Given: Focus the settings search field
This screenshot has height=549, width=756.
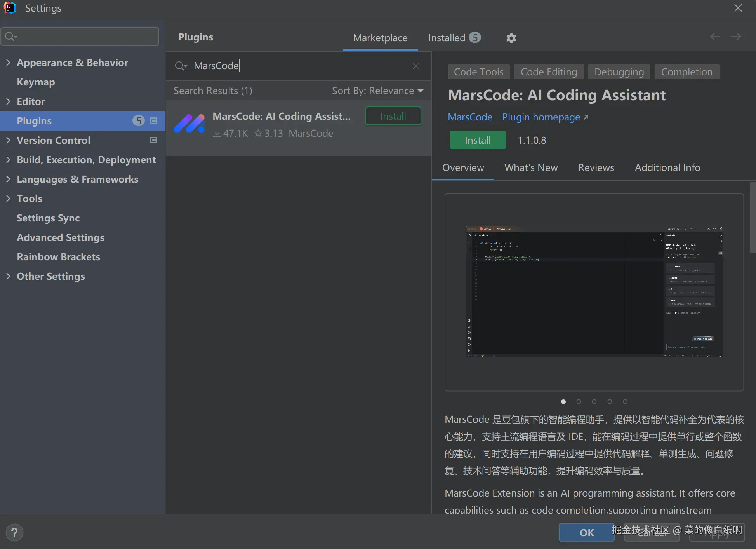Looking at the screenshot, I should 80,37.
